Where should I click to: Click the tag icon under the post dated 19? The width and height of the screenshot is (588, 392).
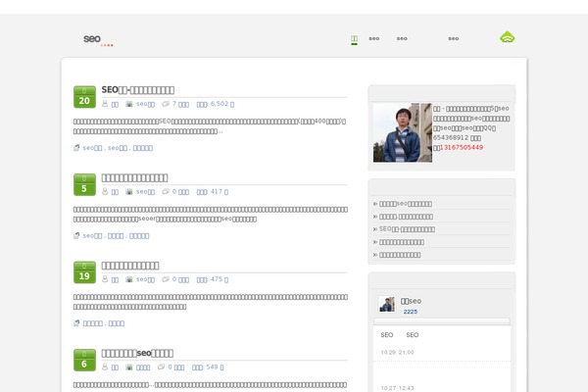coord(76,323)
